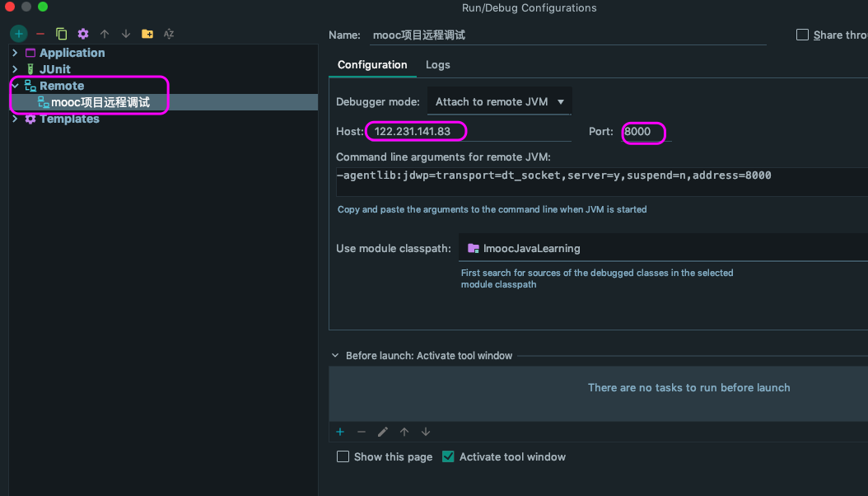This screenshot has width=868, height=496.
Task: Collapse the Before launch section
Action: point(335,356)
